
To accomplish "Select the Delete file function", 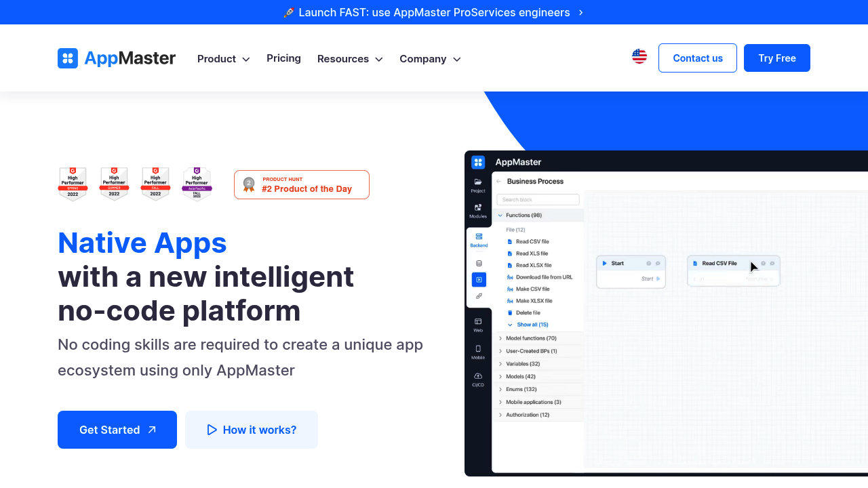I will click(524, 312).
